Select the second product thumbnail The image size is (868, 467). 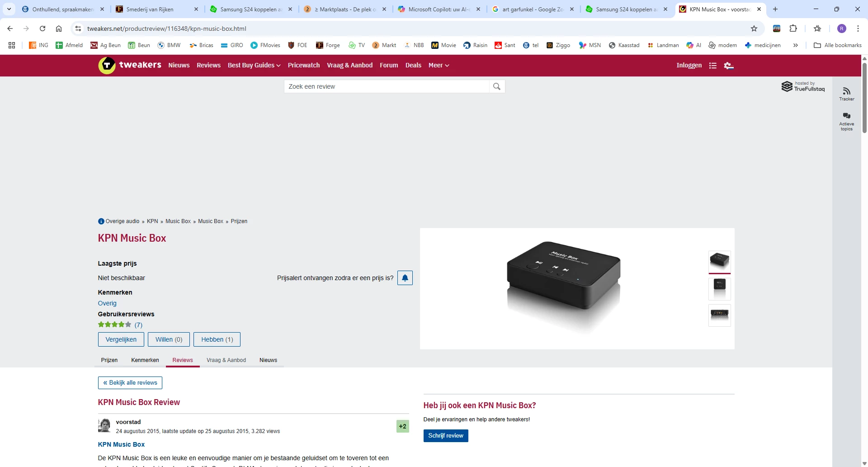[x=720, y=289]
